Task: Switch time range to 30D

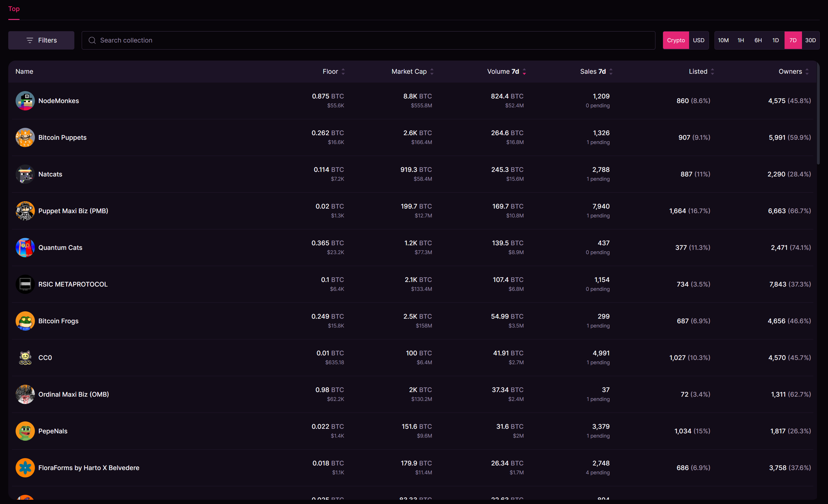Action: click(x=810, y=40)
